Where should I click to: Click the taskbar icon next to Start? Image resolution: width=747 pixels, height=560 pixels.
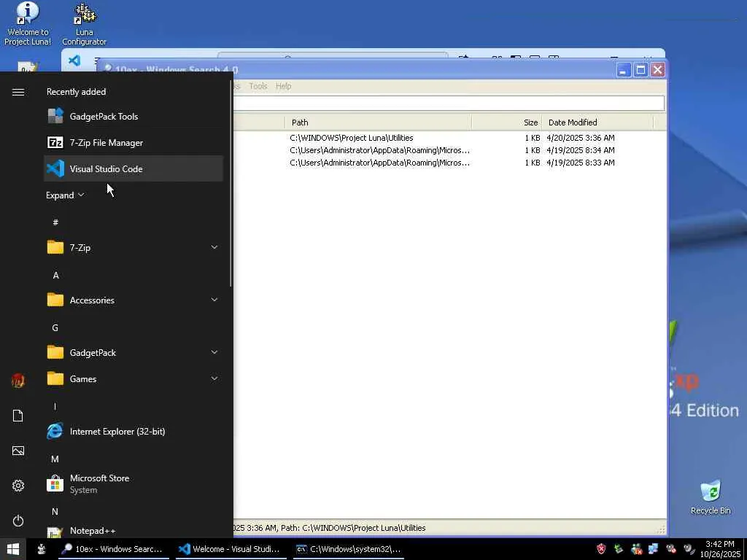click(x=42, y=549)
